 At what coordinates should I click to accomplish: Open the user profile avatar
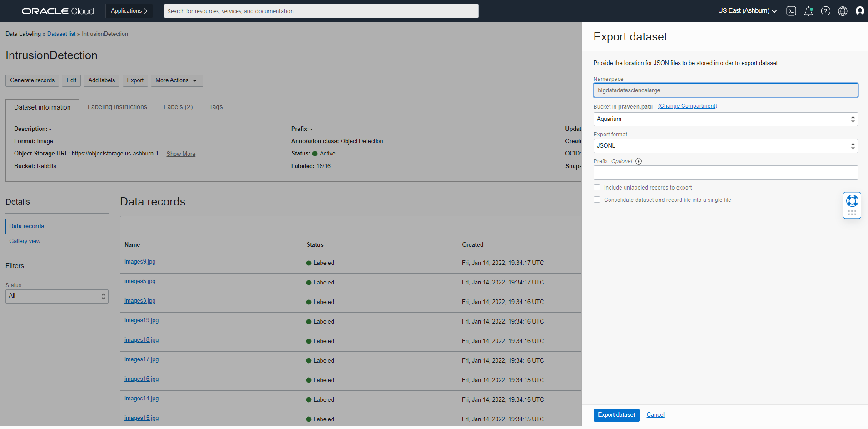(860, 11)
